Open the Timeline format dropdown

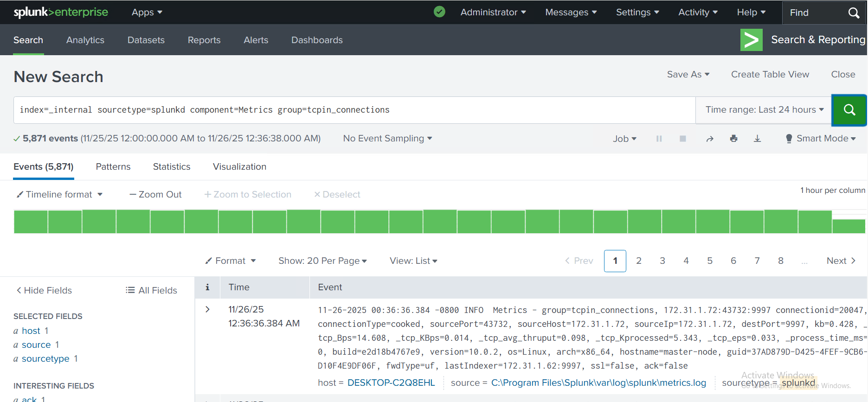click(x=59, y=195)
